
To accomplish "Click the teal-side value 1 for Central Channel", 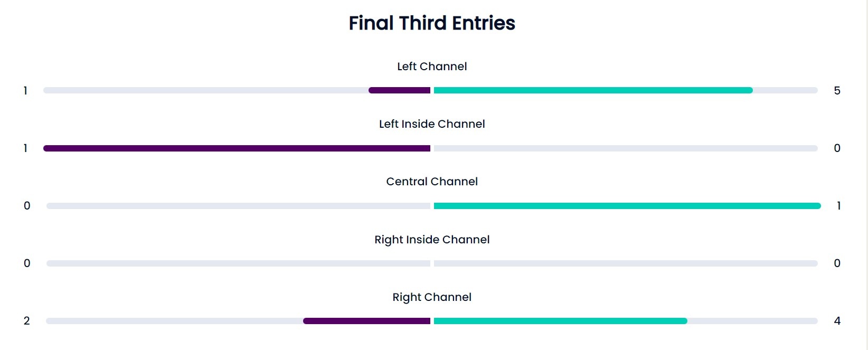I will click(838, 206).
